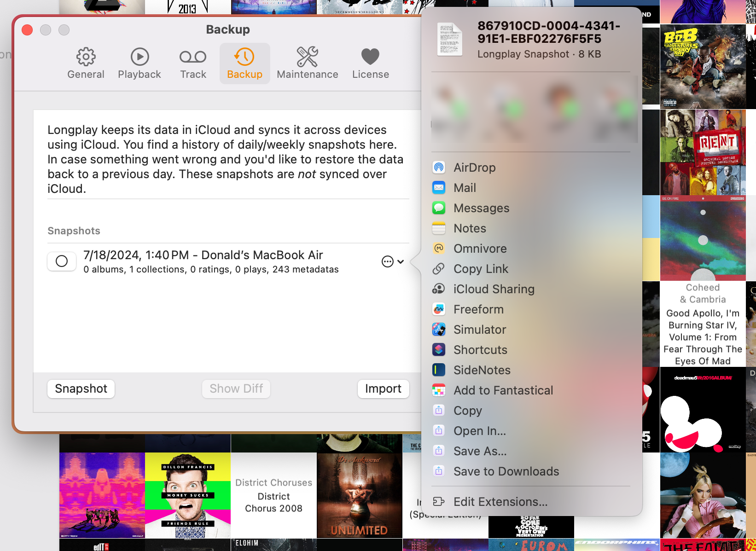Create a new Snapshot
Screen dimensions: 756x551
tap(81, 389)
